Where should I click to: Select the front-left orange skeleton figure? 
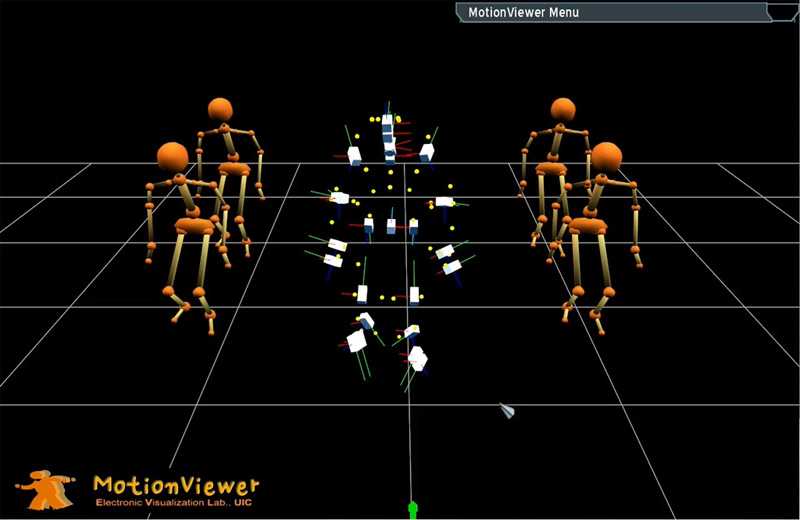click(188, 237)
